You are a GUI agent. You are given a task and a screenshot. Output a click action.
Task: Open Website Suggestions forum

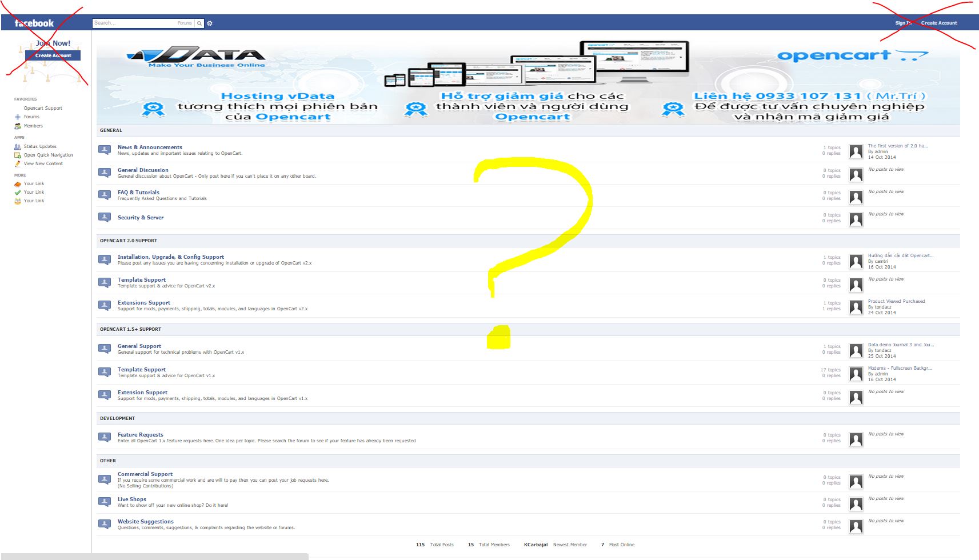pos(146,522)
